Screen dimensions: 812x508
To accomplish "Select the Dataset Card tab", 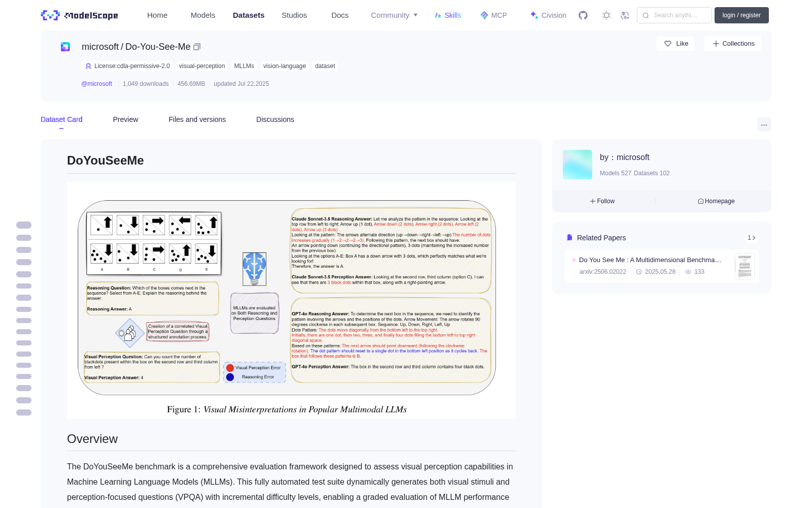I will 61,119.
